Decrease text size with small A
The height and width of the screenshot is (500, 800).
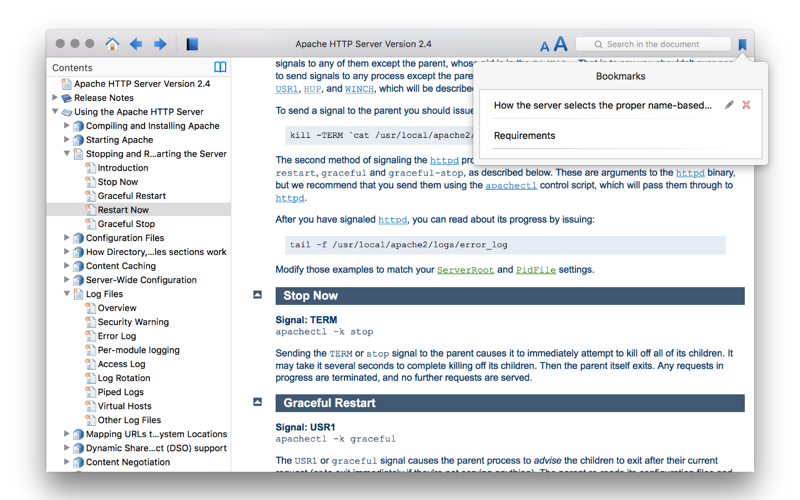pyautogui.click(x=545, y=46)
